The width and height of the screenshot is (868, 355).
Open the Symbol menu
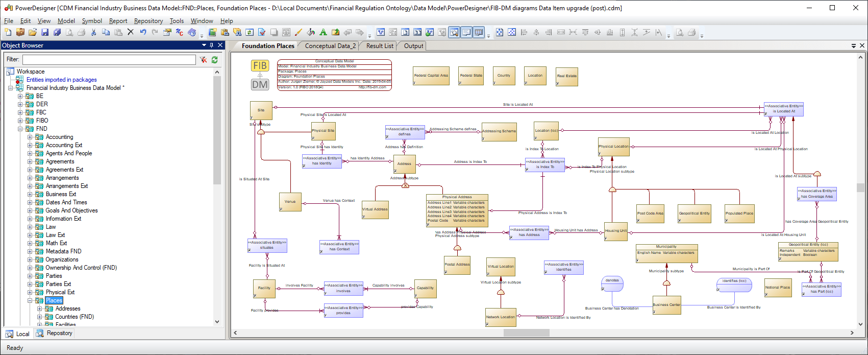pyautogui.click(x=92, y=21)
